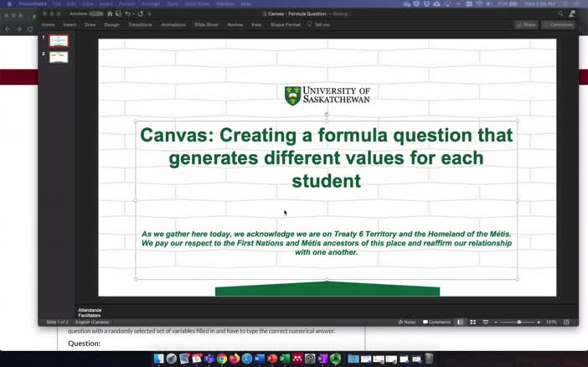
Task: Click the zoom slider handle
Action: click(x=519, y=322)
